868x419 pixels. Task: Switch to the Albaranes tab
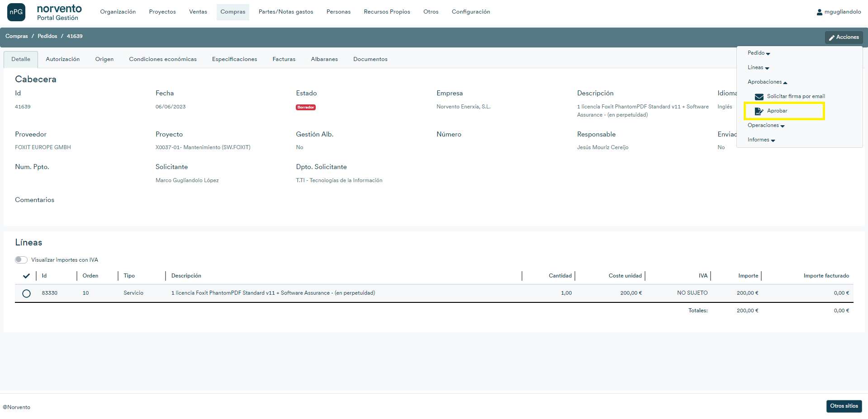[x=324, y=59]
